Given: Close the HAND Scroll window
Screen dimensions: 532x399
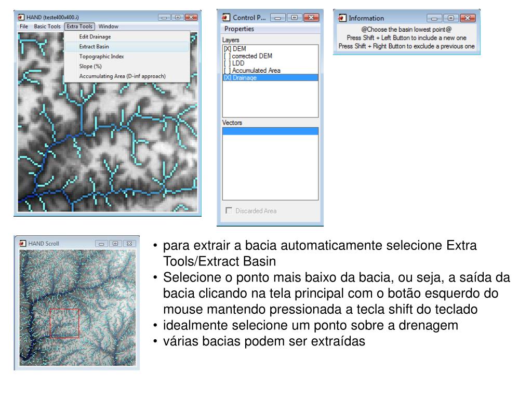Looking at the screenshot, I should [x=129, y=244].
